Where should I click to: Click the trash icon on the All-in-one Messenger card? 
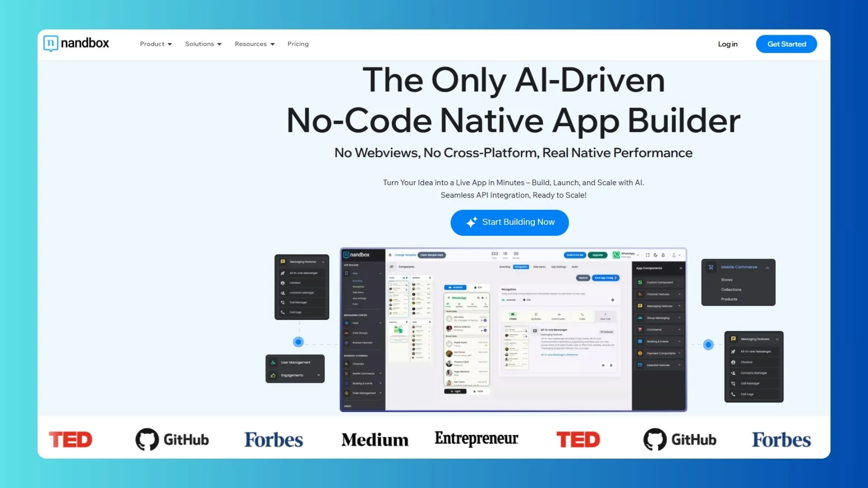611,366
